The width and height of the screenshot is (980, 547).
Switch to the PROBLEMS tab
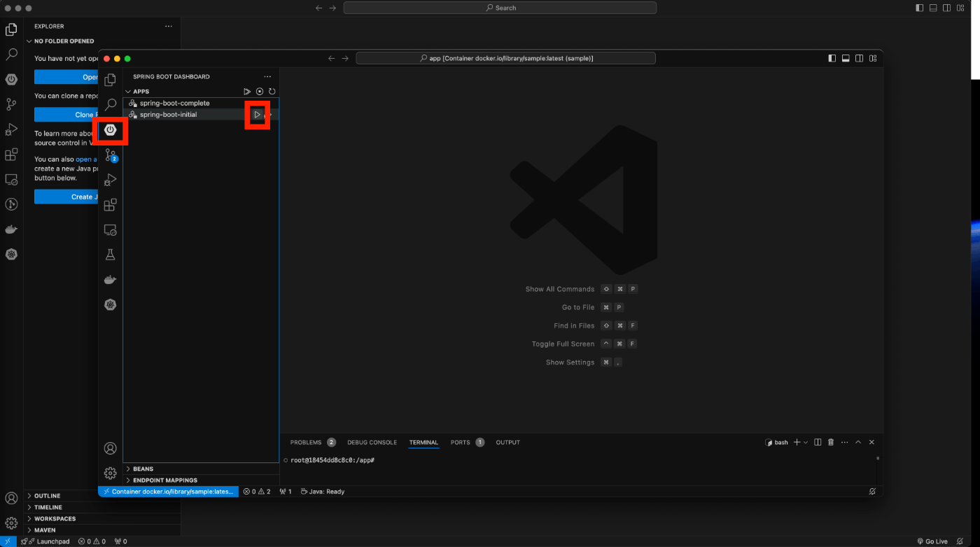pos(313,442)
